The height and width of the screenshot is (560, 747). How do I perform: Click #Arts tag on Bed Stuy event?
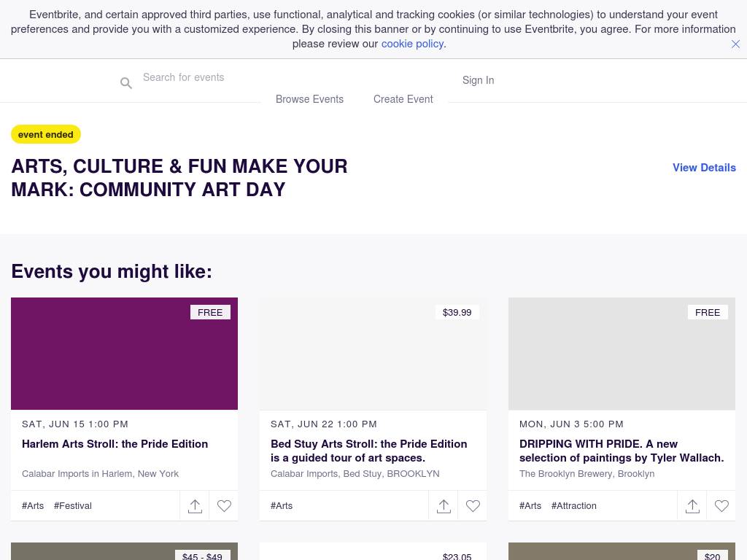point(282,506)
